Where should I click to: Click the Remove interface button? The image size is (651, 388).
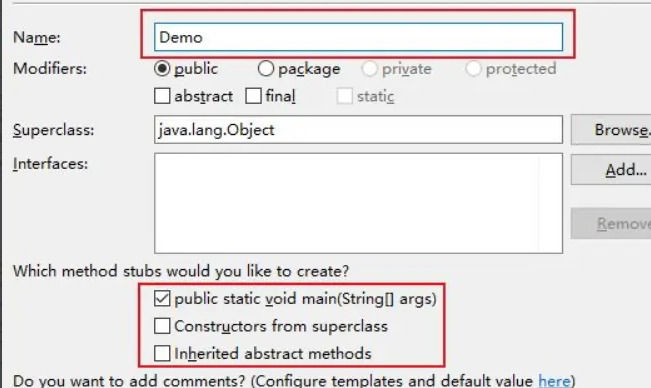pyautogui.click(x=611, y=224)
